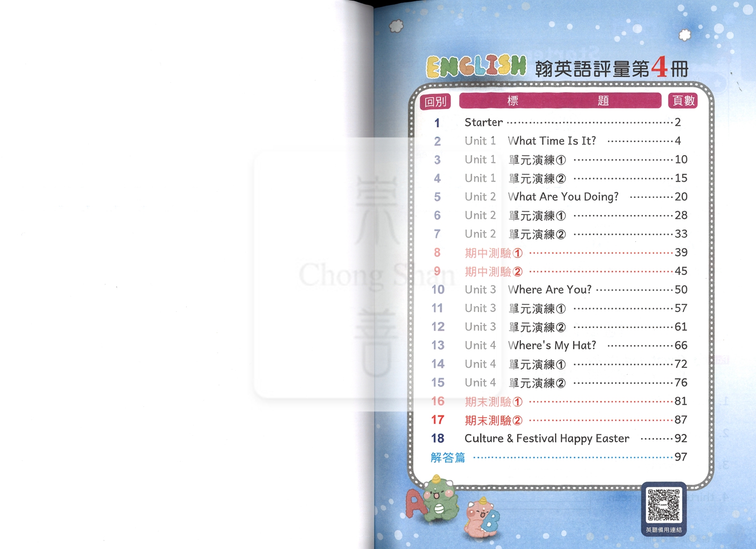The image size is (756, 549).
Task: Click 單元演練① in row 3
Action: [537, 160]
